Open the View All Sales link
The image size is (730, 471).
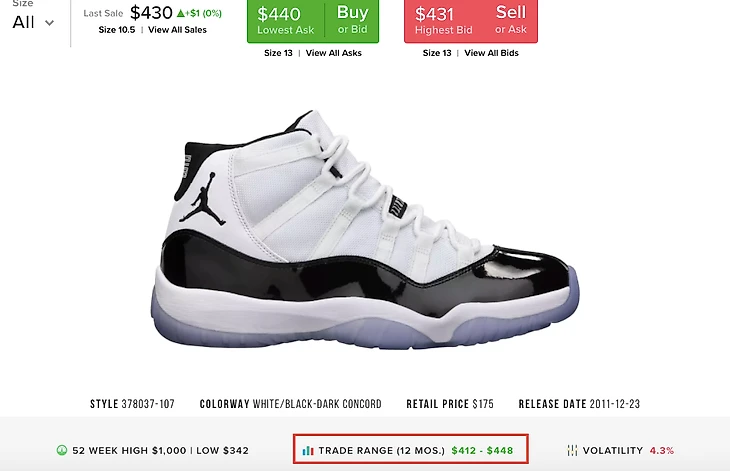tap(177, 30)
